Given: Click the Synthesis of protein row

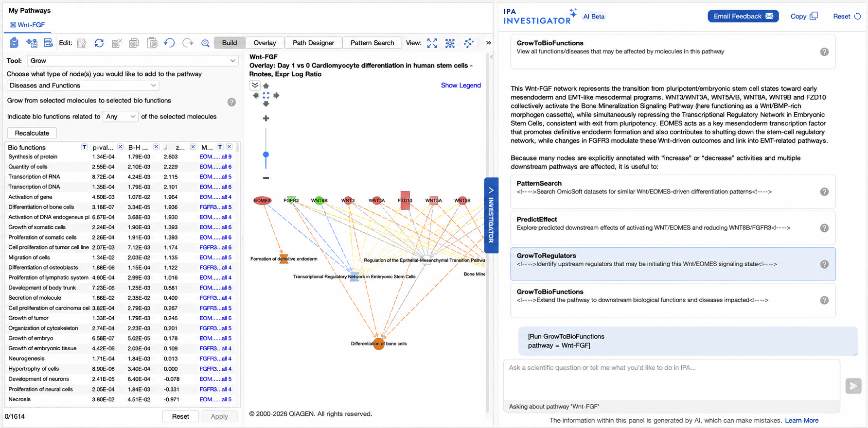Looking at the screenshot, I should 120,157.
